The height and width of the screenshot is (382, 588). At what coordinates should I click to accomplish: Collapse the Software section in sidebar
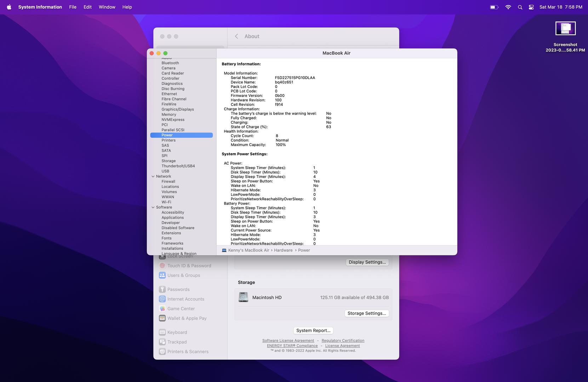[153, 208]
